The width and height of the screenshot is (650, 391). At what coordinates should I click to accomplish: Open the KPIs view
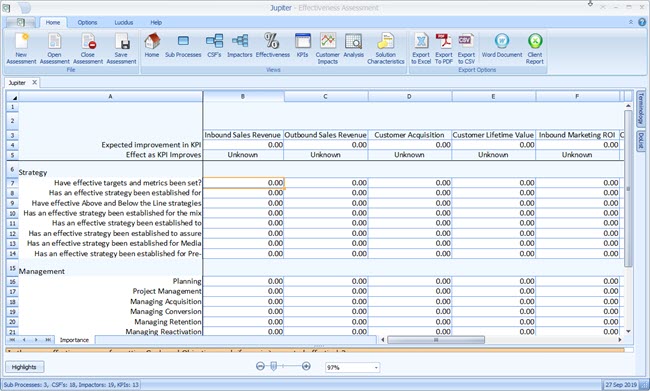(x=302, y=46)
